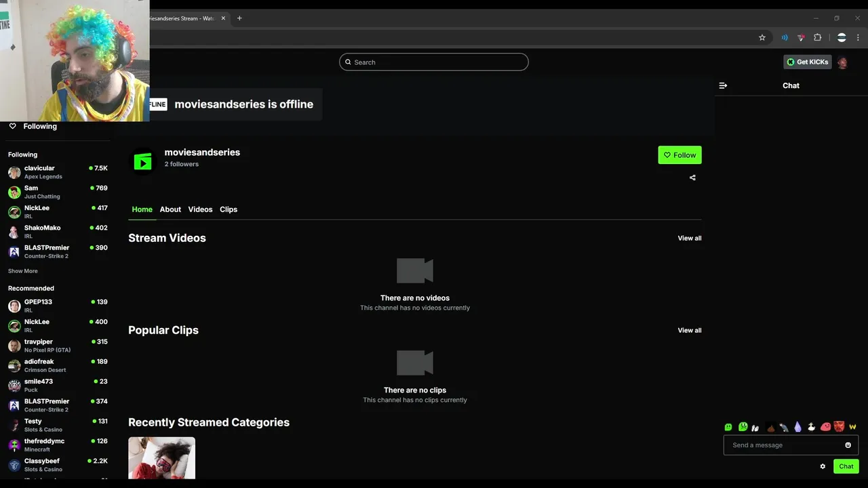Open ShakoMako's IRL channel
868x488 pixels.
[58, 232]
